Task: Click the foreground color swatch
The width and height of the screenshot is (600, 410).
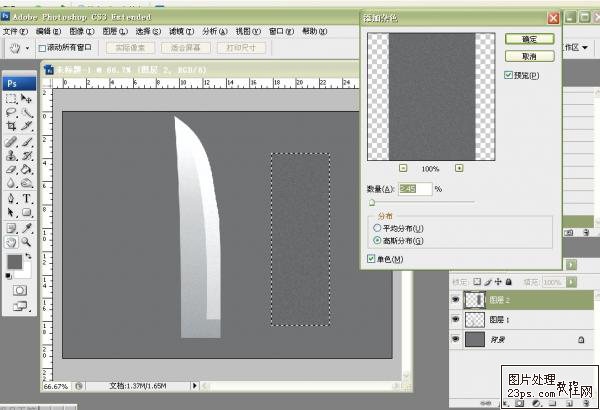Action: (x=15, y=262)
